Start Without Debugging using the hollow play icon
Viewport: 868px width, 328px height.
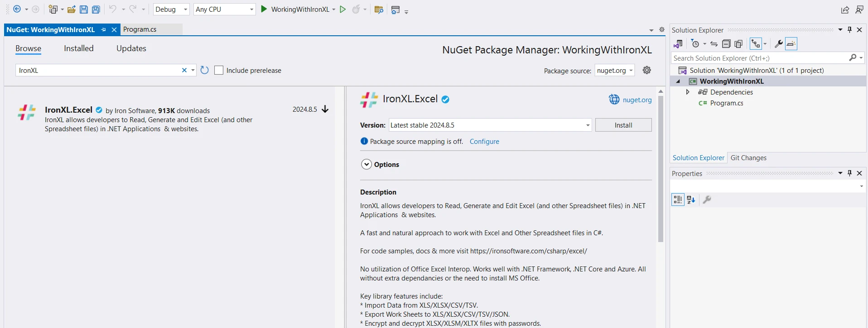tap(343, 10)
